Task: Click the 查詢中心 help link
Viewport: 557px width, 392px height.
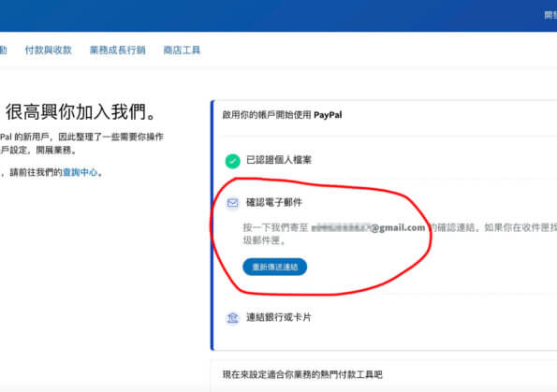Action: coord(80,172)
